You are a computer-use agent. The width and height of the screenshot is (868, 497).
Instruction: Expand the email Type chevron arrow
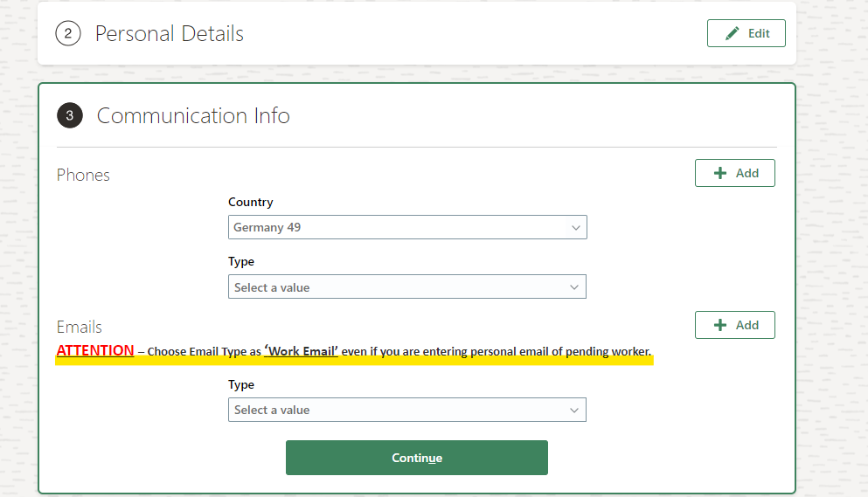[574, 411]
